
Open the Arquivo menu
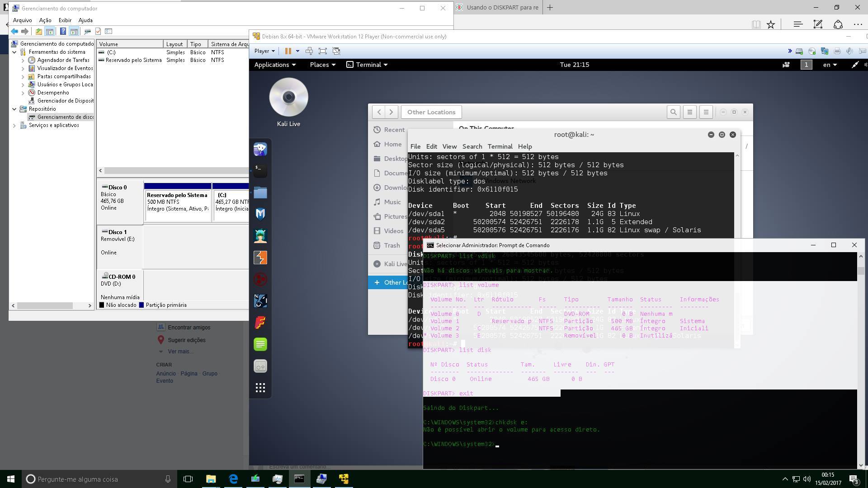click(22, 20)
